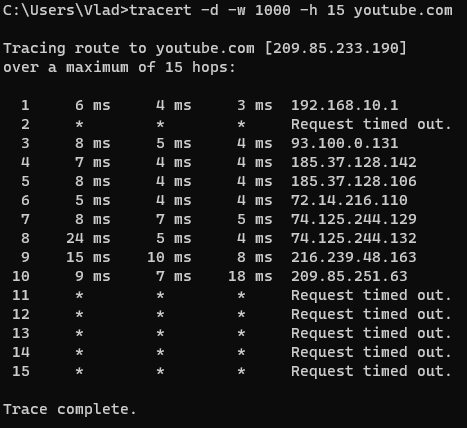Click the tracert command line text
The width and height of the screenshot is (467, 428).
point(291,10)
